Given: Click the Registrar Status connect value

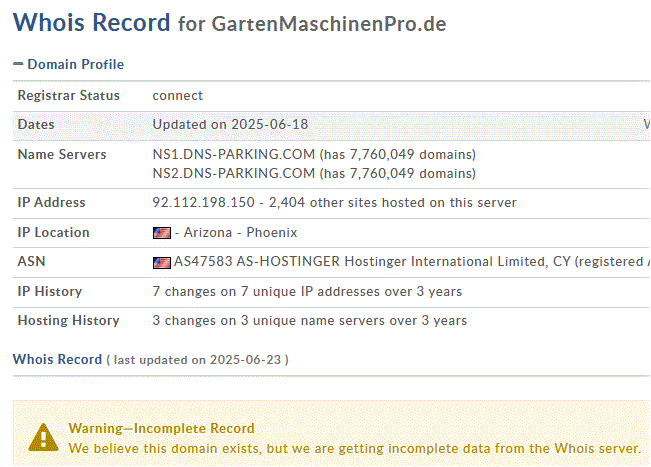Looking at the screenshot, I should point(178,95).
